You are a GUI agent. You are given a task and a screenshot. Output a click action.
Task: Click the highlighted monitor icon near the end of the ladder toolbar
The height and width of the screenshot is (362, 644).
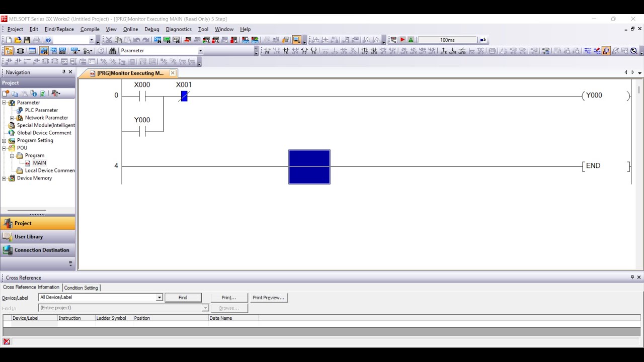coord(606,51)
